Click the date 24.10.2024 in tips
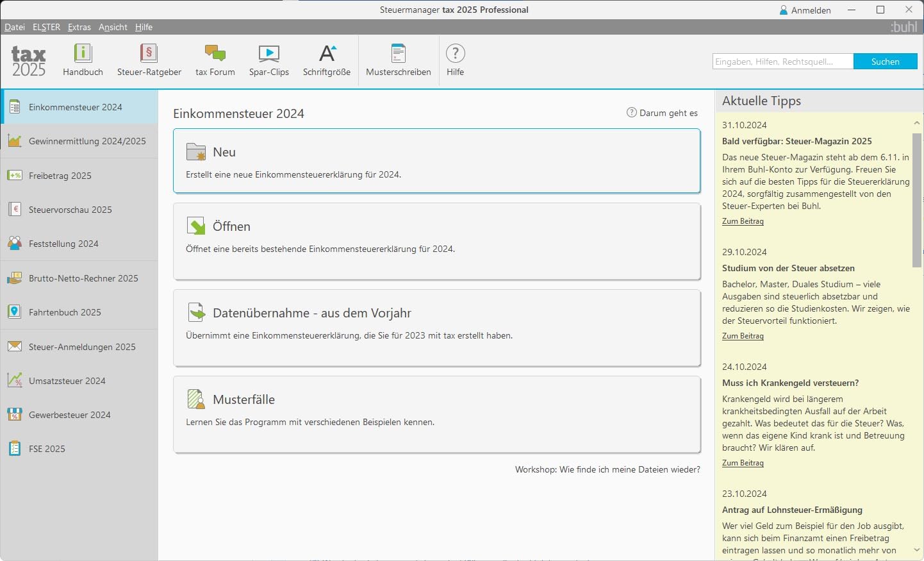Image resolution: width=924 pixels, height=561 pixels. coord(745,367)
